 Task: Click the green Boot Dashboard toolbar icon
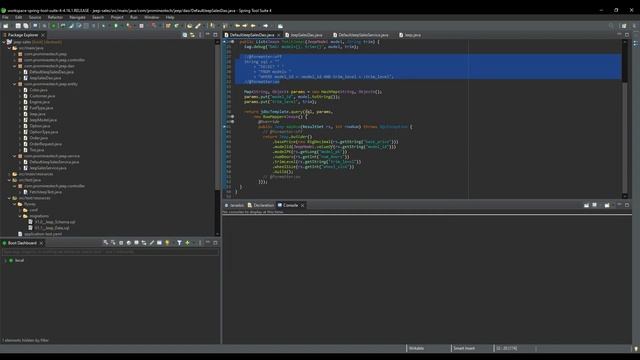[53, 26]
